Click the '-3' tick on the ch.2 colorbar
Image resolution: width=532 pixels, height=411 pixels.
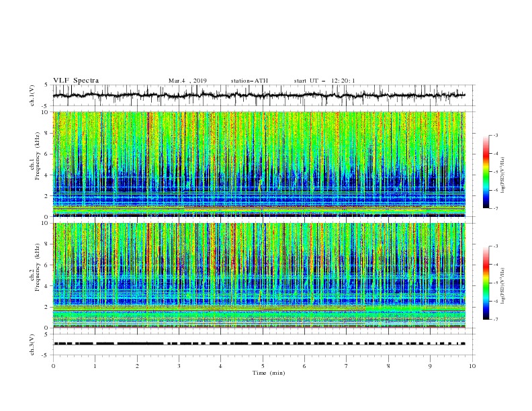pos(495,246)
